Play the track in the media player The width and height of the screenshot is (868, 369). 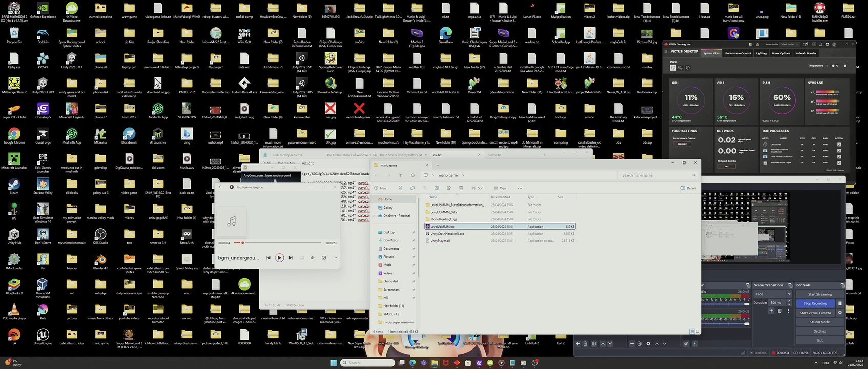coord(279,258)
